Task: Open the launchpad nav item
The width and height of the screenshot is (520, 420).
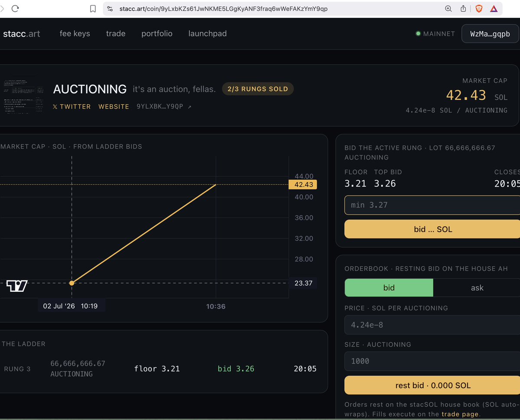Action: (208, 33)
